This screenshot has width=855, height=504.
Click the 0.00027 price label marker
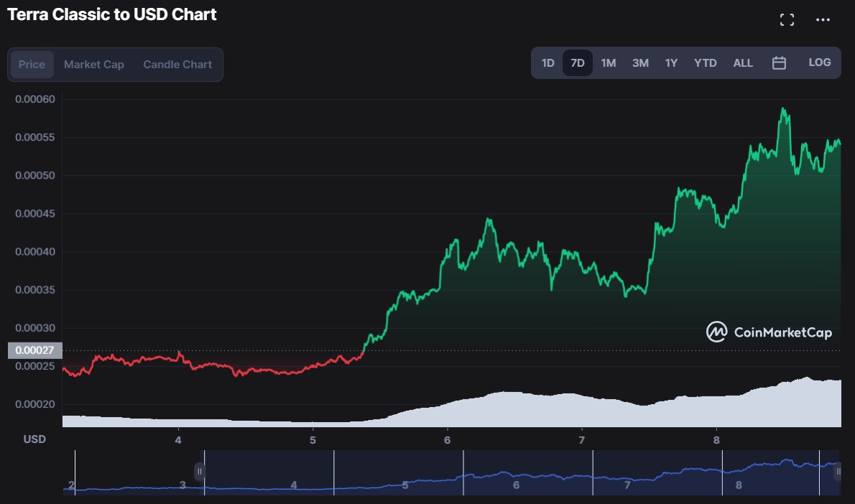(x=34, y=350)
